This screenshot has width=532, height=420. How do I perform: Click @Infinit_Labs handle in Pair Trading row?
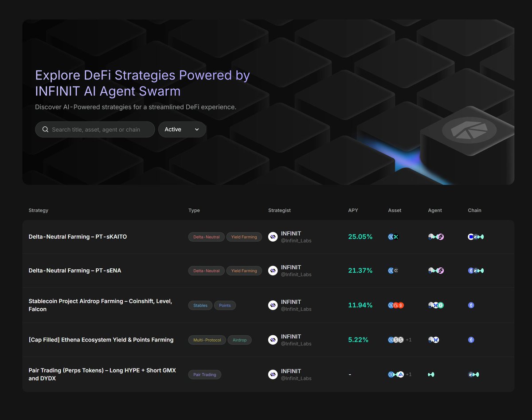pos(296,378)
